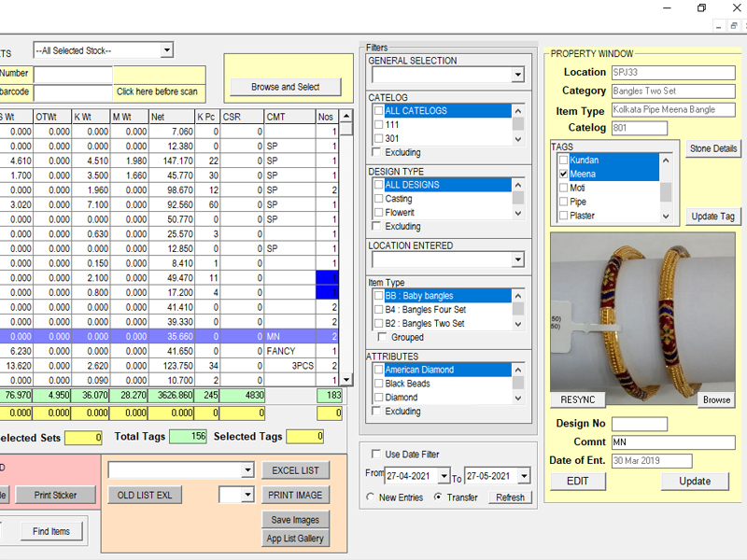The width and height of the screenshot is (747, 560).
Task: Click the Update Tag button
Action: click(x=712, y=217)
